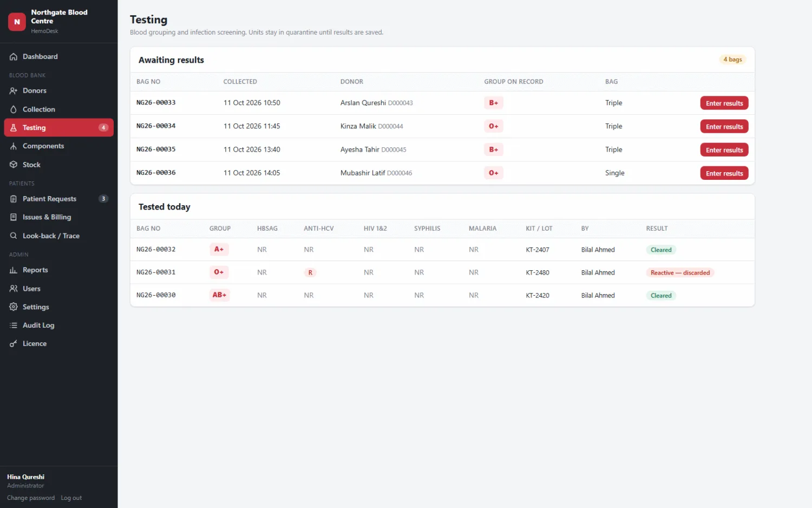Click the Users icon in sidebar
This screenshot has height=508, width=812.
(x=14, y=289)
